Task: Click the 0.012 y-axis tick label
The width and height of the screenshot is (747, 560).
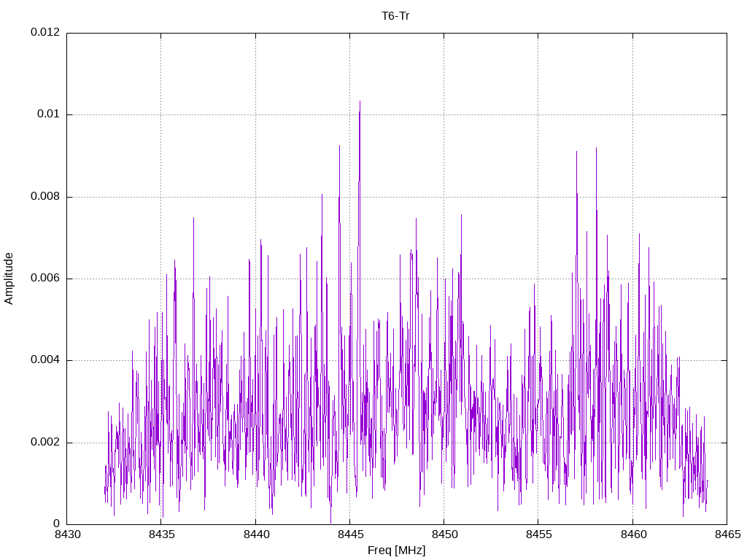Action: click(x=45, y=32)
